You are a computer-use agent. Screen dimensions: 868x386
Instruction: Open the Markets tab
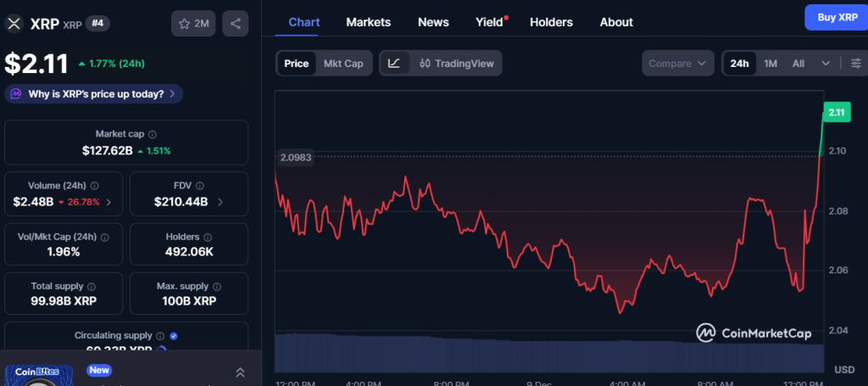[368, 22]
